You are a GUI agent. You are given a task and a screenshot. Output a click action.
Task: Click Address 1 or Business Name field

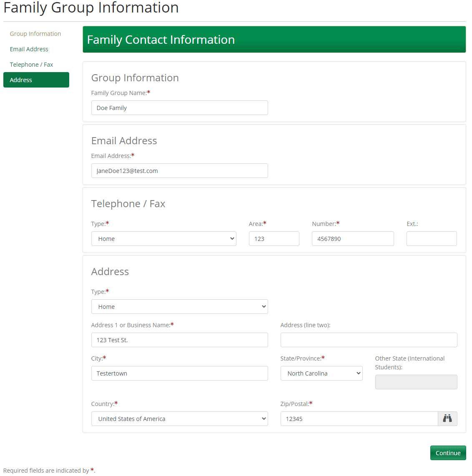(179, 340)
